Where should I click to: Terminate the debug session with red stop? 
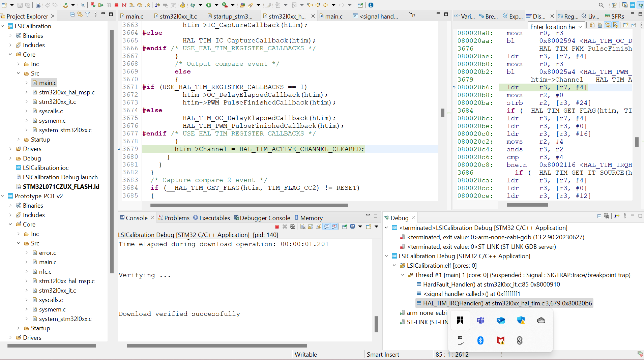(x=116, y=5)
